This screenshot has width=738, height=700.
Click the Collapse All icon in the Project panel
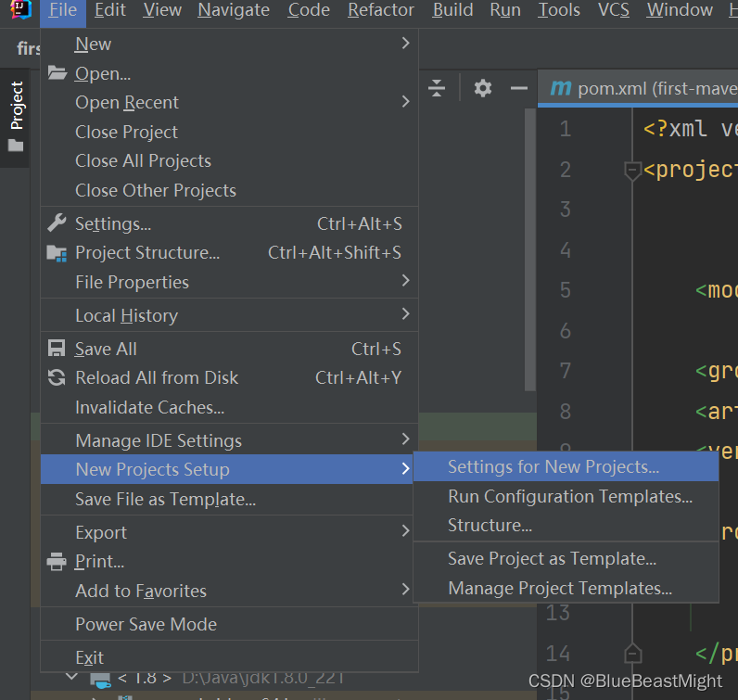[437, 88]
